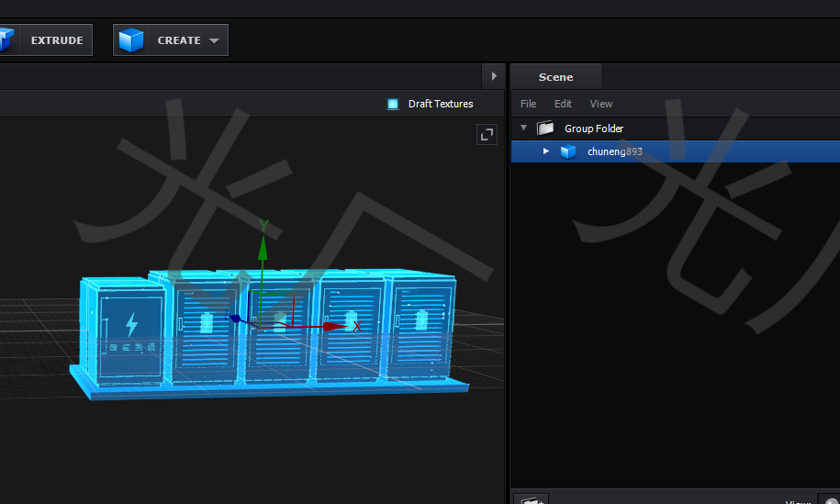Switch to the Scene tab
Image resolution: width=840 pixels, height=504 pixels.
555,77
